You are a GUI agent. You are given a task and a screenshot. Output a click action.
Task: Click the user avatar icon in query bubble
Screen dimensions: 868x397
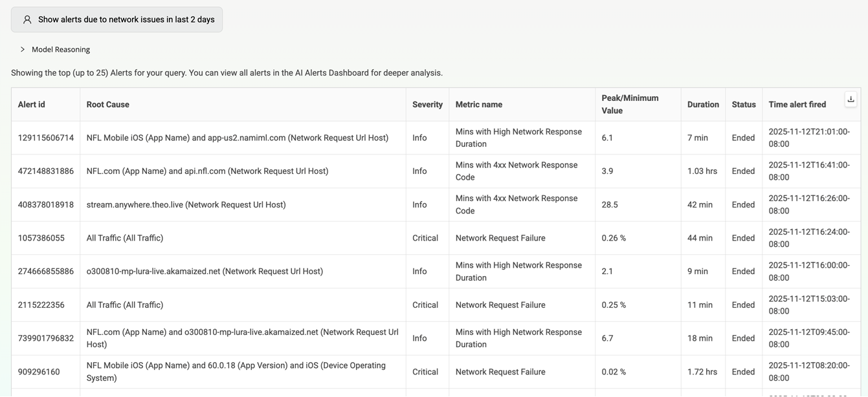coord(27,19)
